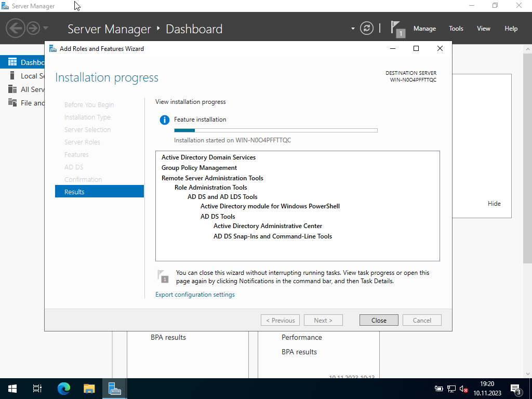Click the Close button in the wizard
The width and height of the screenshot is (532, 399).
click(x=379, y=320)
